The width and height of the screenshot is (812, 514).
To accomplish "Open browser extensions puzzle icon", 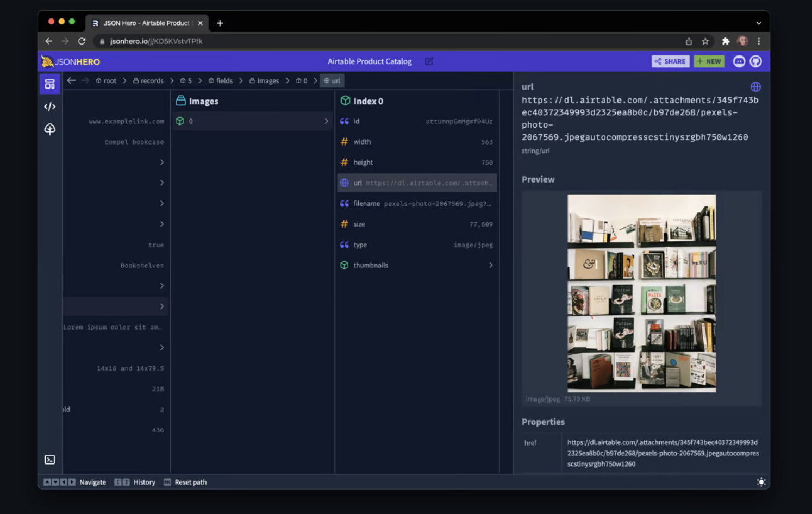I will point(725,41).
